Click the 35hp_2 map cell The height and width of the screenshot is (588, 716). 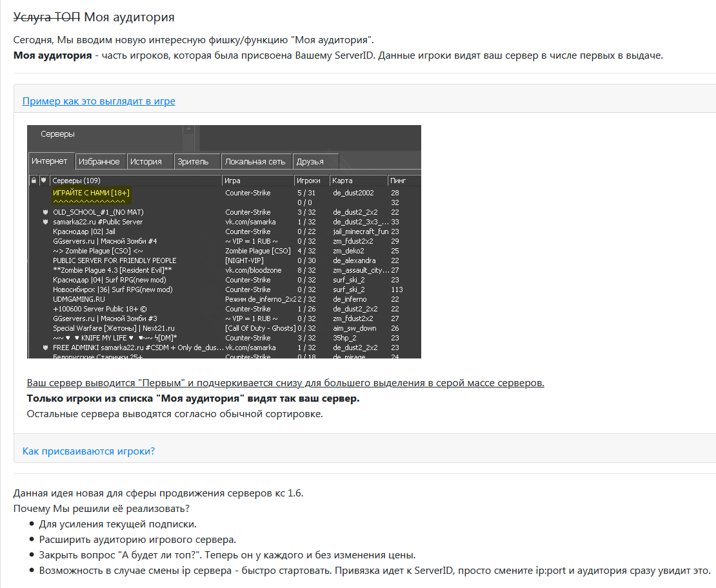click(344, 338)
